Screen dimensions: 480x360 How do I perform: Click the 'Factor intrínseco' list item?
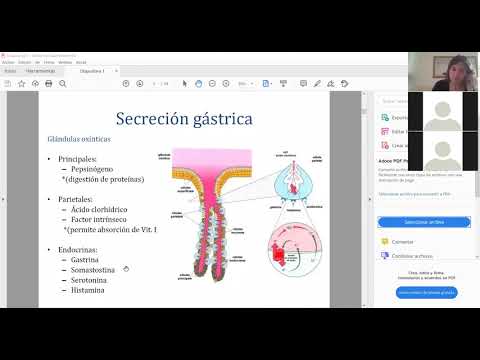99,219
